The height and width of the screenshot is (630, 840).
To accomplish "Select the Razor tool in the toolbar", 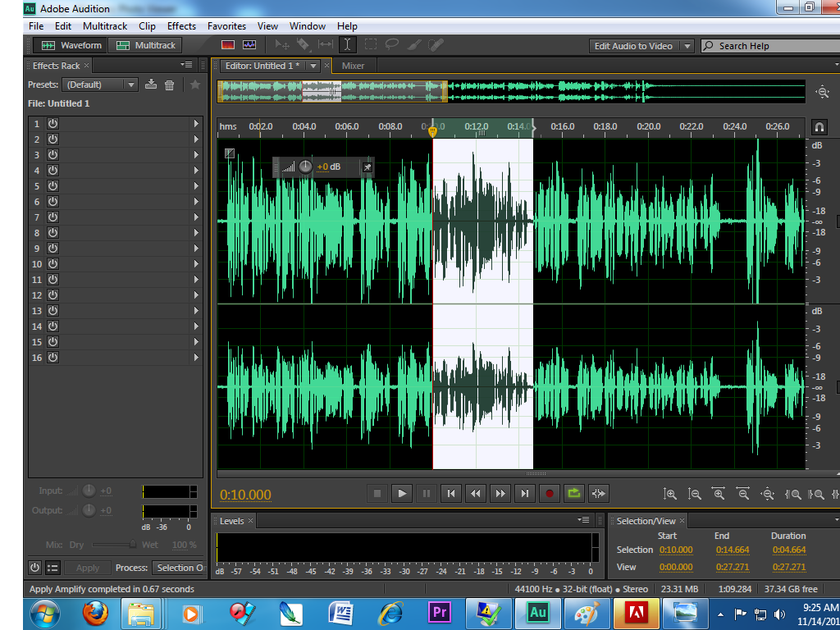I will (x=302, y=45).
